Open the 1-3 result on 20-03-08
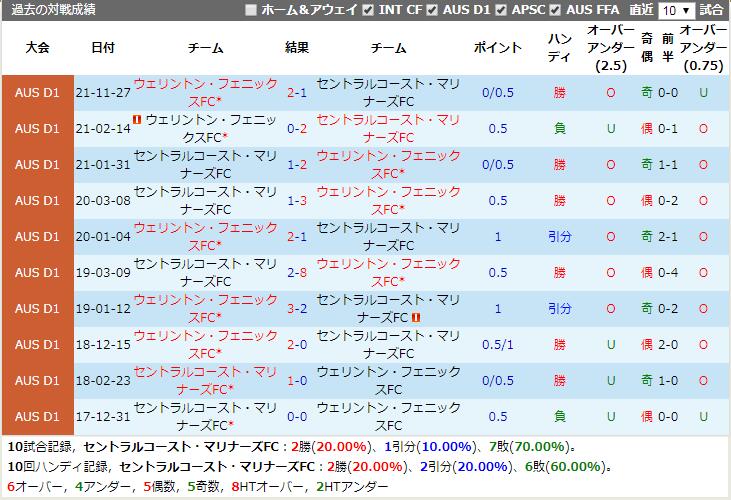Image resolution: width=731 pixels, height=500 pixels. coord(297,201)
